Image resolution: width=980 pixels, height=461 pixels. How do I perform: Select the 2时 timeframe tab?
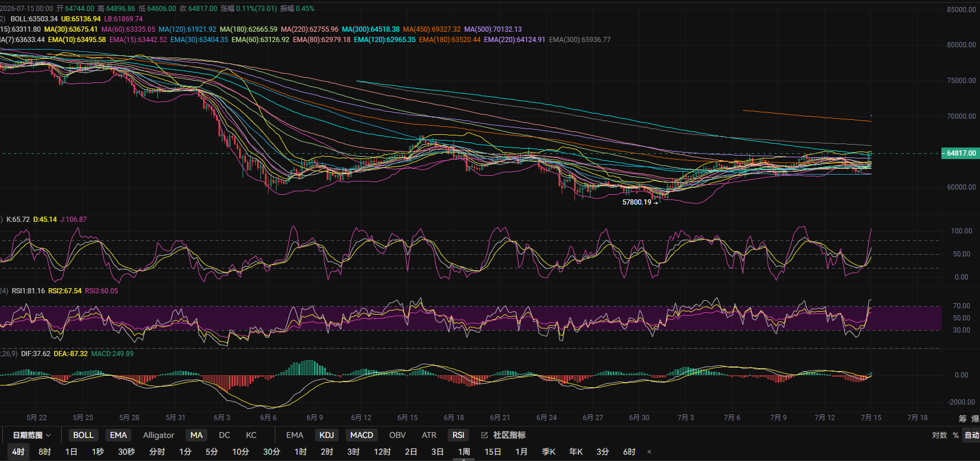[x=327, y=452]
